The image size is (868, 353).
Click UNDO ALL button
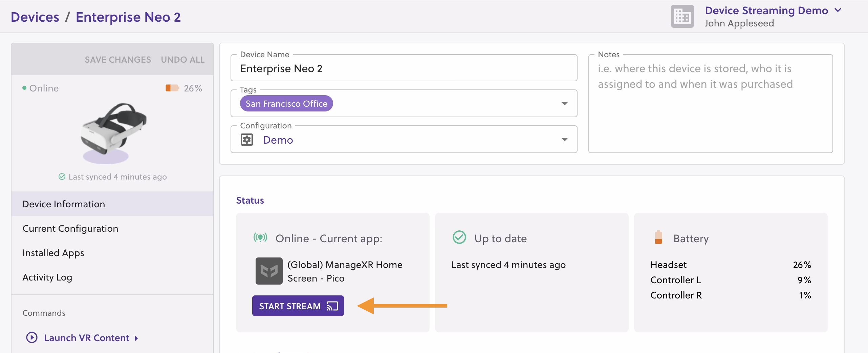(x=183, y=60)
